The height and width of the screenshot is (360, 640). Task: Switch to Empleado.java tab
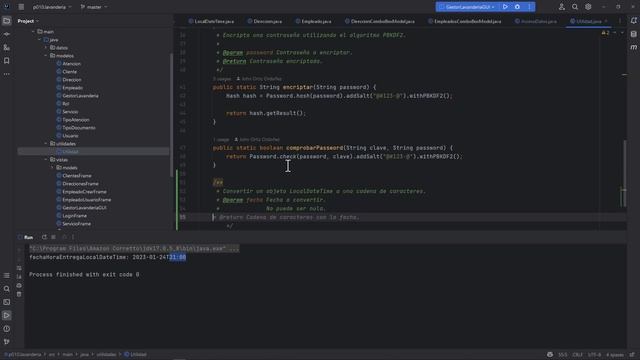(313, 21)
